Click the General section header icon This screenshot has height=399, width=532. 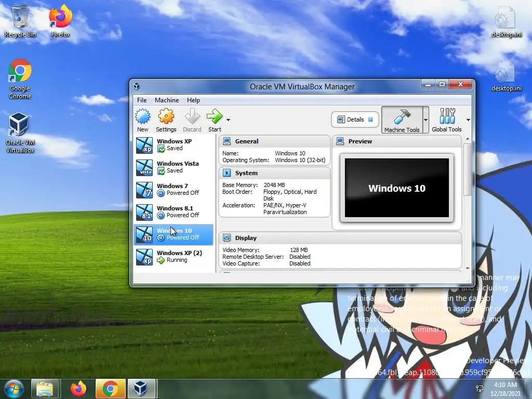[227, 141]
